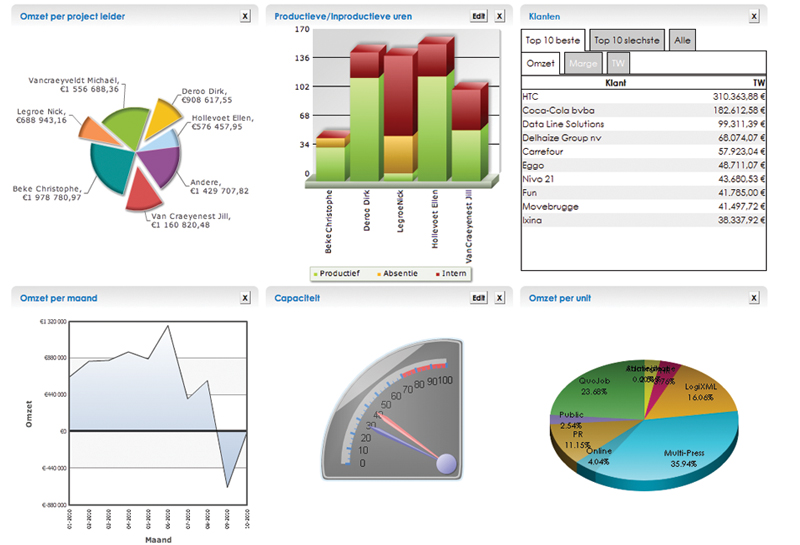The height and width of the screenshot is (545, 800).
Task: Click the TW column header
Action: [759, 83]
